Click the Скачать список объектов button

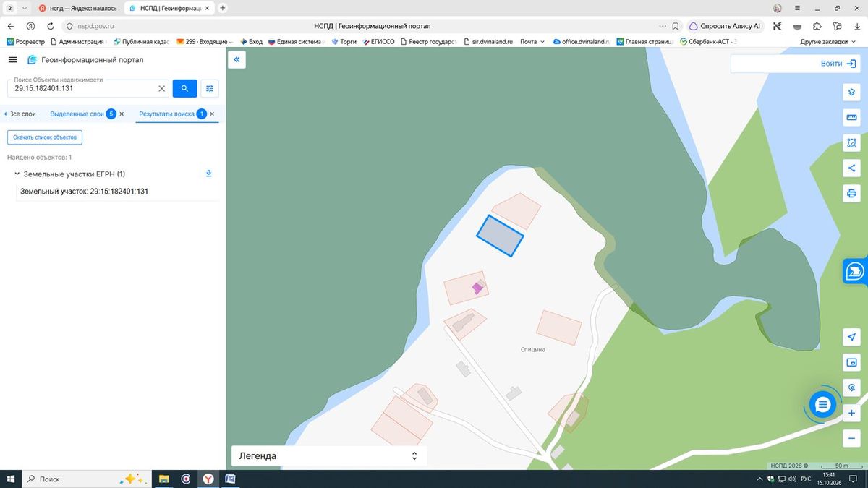(45, 137)
